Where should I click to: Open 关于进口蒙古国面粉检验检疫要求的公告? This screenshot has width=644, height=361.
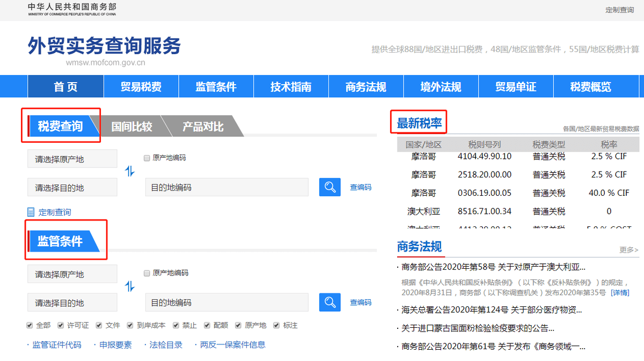click(478, 328)
